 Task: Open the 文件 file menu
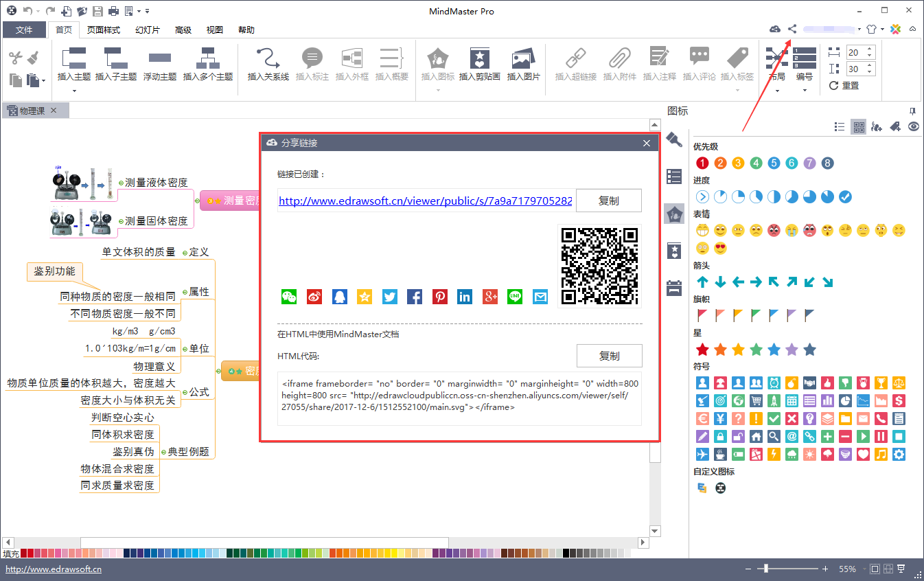[x=24, y=30]
